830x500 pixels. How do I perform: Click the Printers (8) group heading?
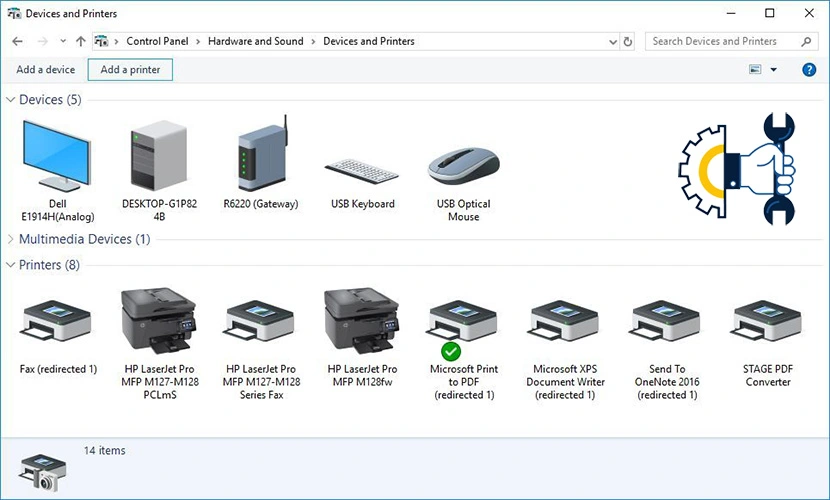49,265
